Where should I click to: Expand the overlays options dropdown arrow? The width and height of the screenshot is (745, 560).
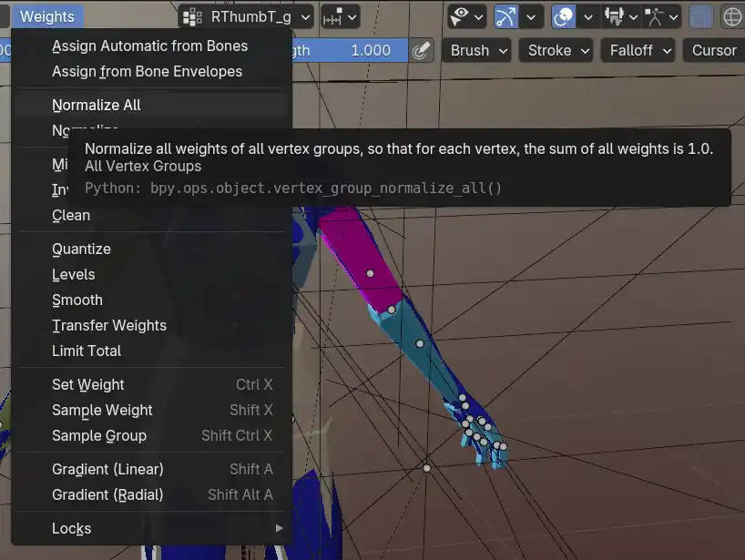[588, 16]
